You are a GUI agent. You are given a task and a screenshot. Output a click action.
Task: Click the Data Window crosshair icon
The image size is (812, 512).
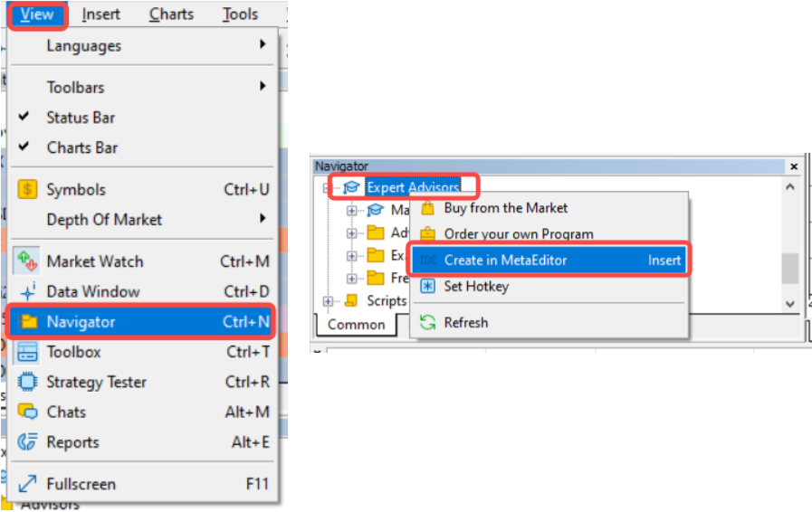(x=28, y=291)
